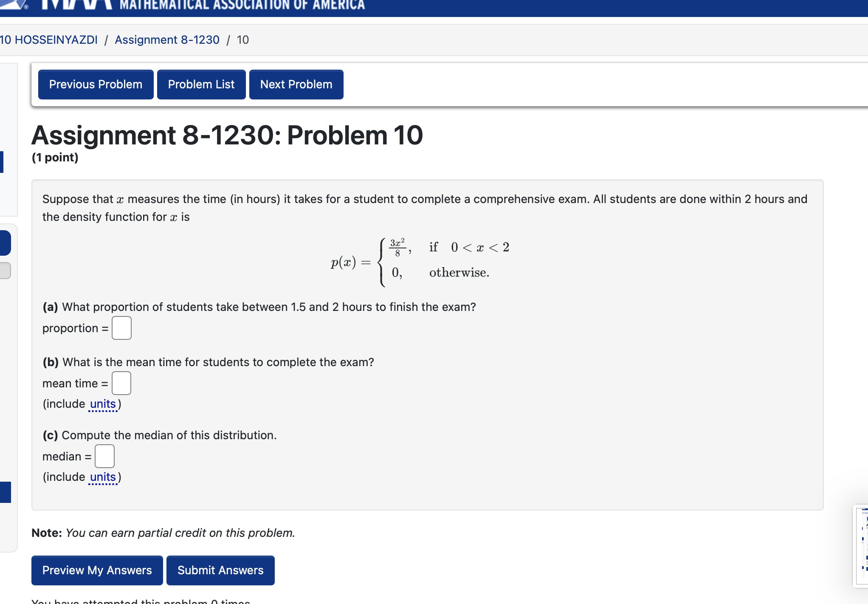Select the partially visible blue sidebar icon
Screen dimensions: 868x604
[5, 243]
